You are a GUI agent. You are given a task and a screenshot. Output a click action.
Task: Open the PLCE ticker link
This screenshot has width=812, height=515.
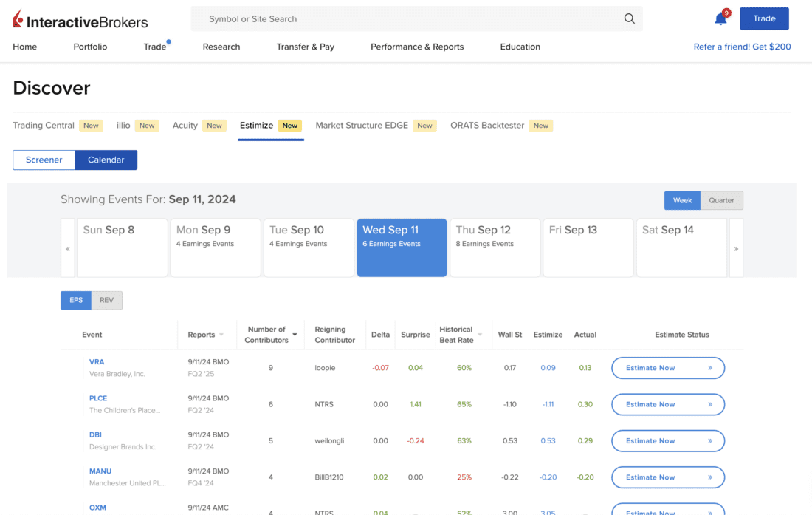point(98,398)
